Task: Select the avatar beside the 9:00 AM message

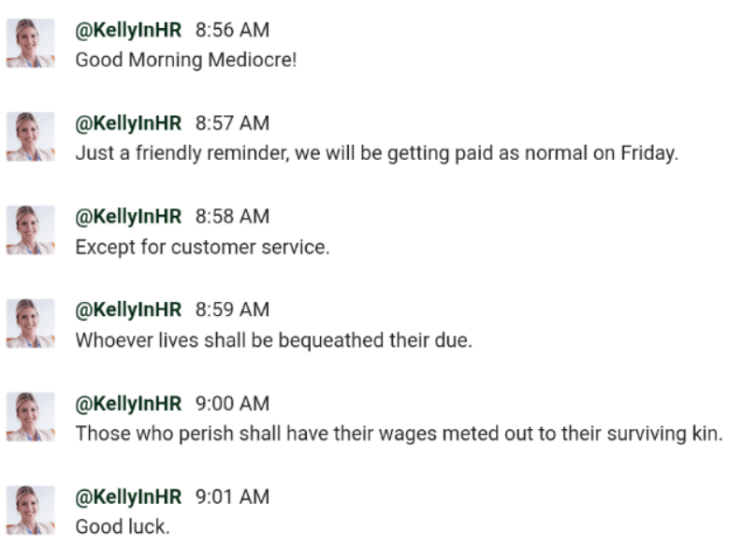Action: [x=31, y=417]
